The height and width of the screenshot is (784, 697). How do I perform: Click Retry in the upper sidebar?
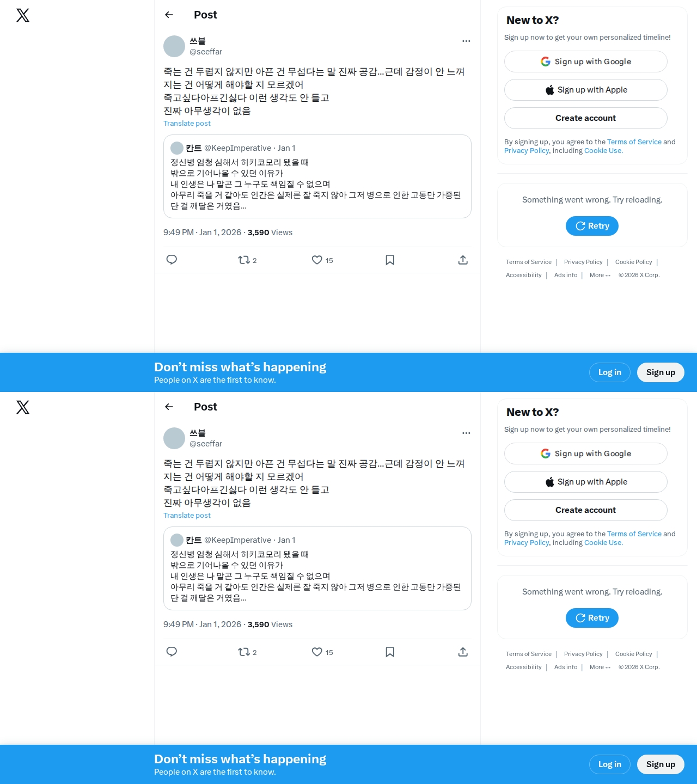(592, 226)
